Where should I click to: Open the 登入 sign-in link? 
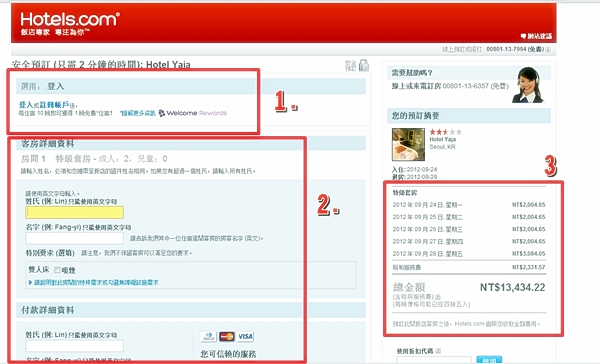[26, 105]
